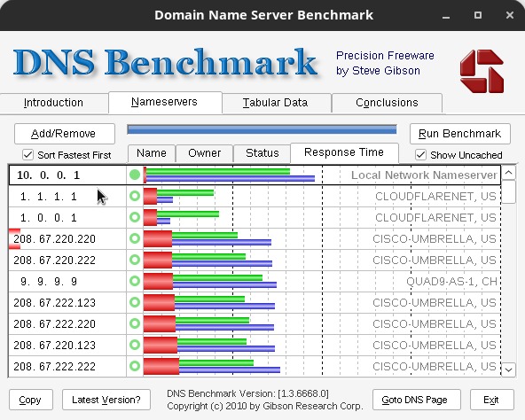This screenshot has width=525, height=420.
Task: Start the Run Benchmark button
Action: (460, 134)
